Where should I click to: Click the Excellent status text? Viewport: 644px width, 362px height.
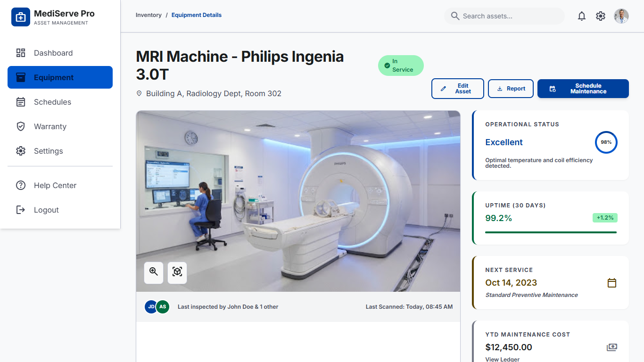(x=504, y=142)
